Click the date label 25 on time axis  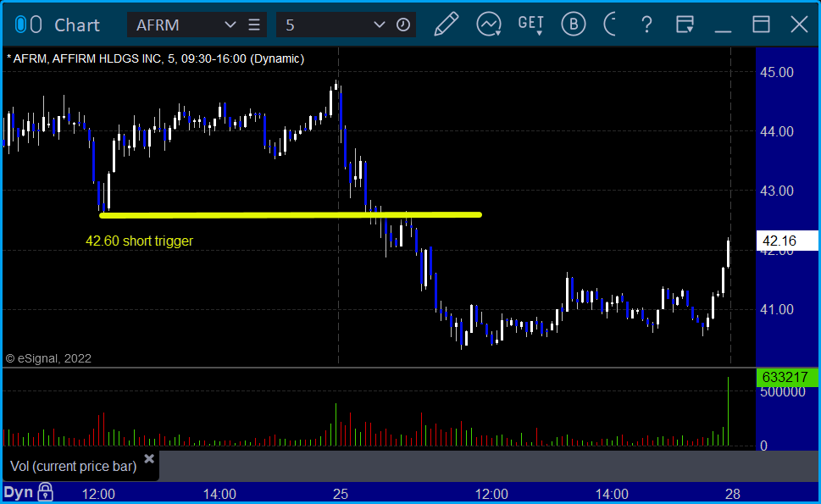point(341,494)
